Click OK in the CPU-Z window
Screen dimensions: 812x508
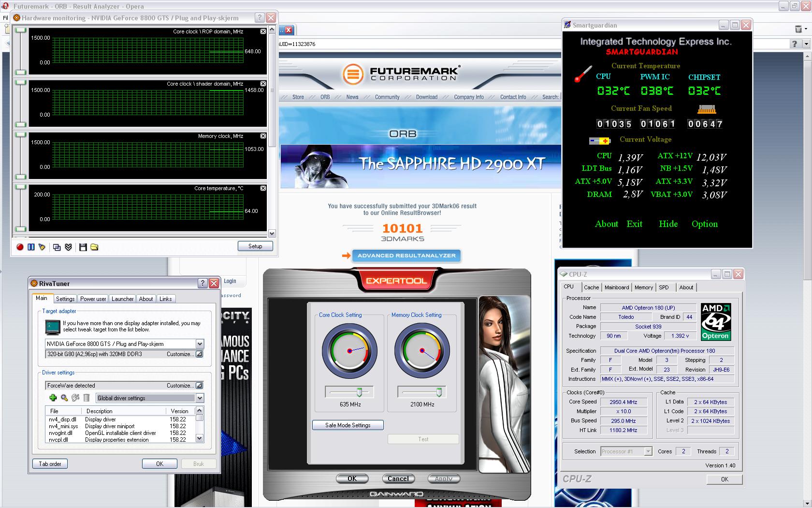point(724,479)
